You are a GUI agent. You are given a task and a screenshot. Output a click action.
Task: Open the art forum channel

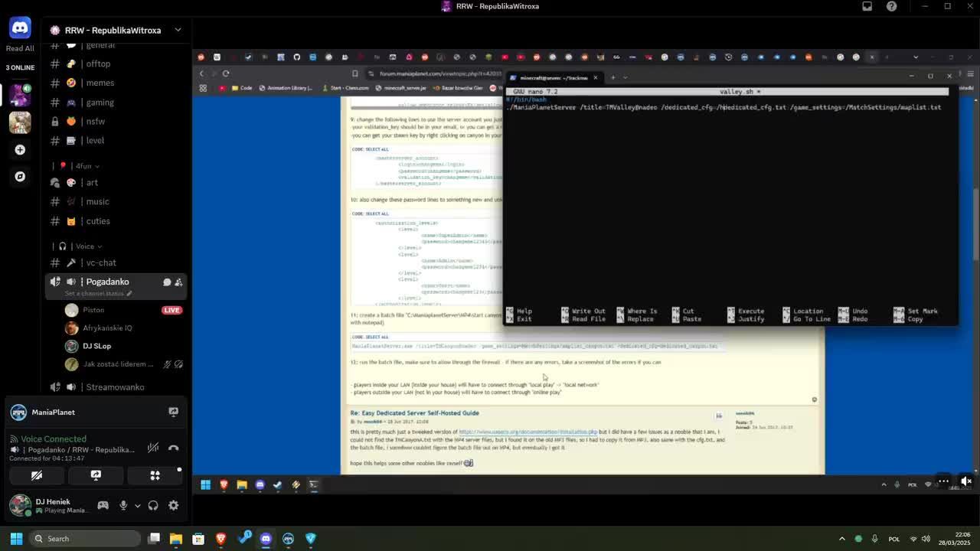point(116,182)
